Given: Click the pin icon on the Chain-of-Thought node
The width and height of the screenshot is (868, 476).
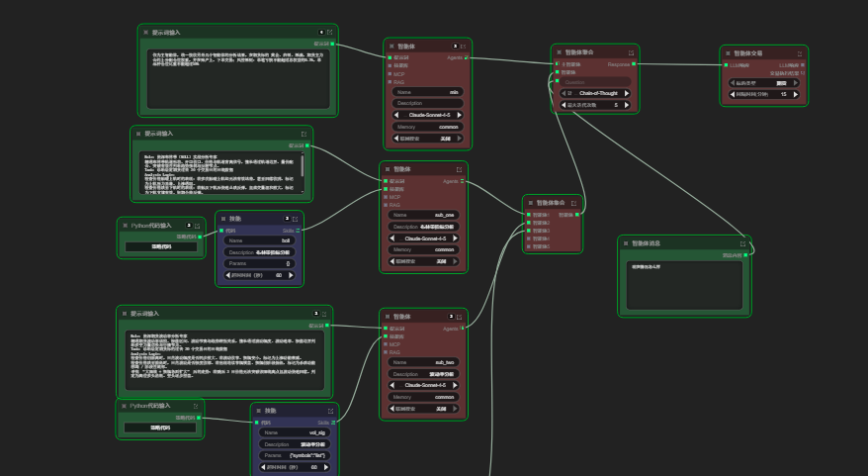Looking at the screenshot, I should pyautogui.click(x=630, y=51).
